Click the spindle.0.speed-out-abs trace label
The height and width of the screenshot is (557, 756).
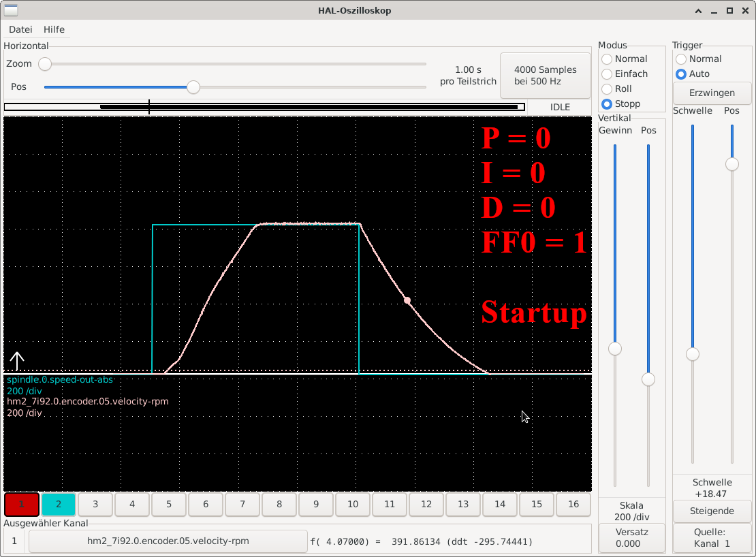pyautogui.click(x=60, y=380)
